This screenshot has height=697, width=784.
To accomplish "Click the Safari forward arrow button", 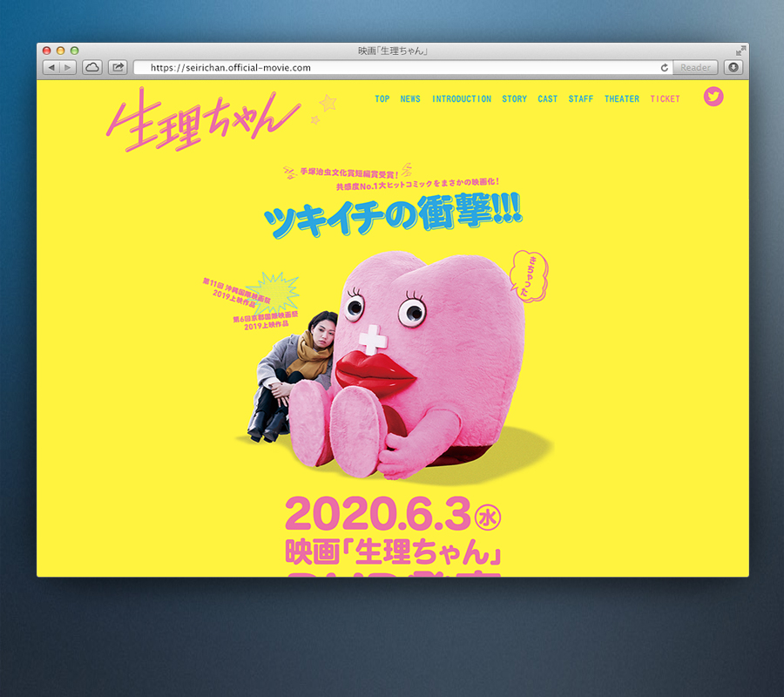I will coord(67,67).
